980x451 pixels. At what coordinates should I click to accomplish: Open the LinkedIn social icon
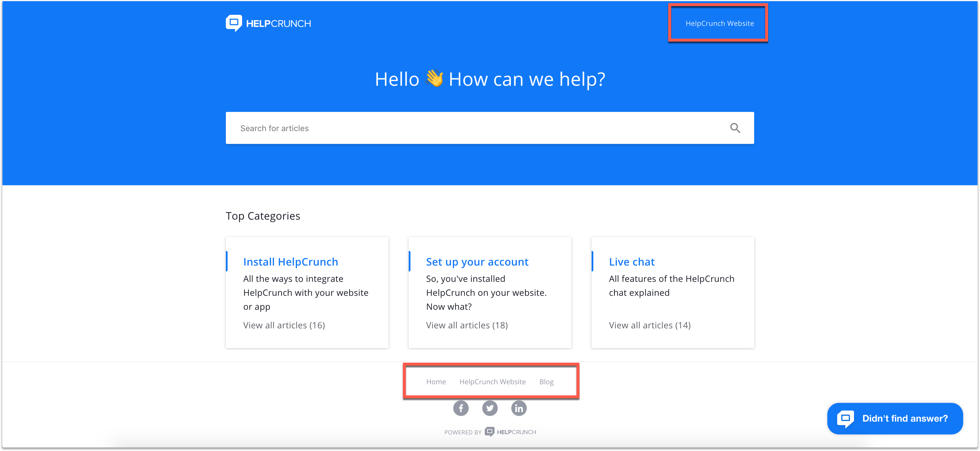click(x=518, y=408)
